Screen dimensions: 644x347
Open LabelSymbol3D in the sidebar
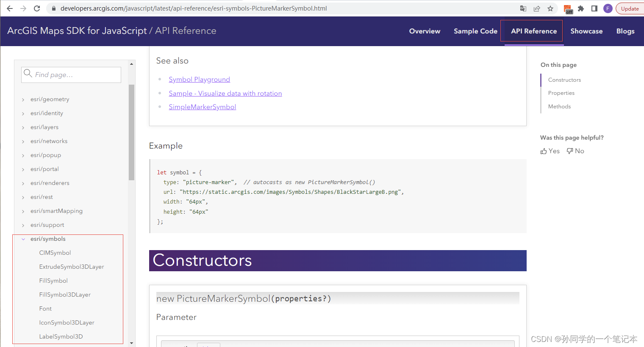click(x=61, y=337)
